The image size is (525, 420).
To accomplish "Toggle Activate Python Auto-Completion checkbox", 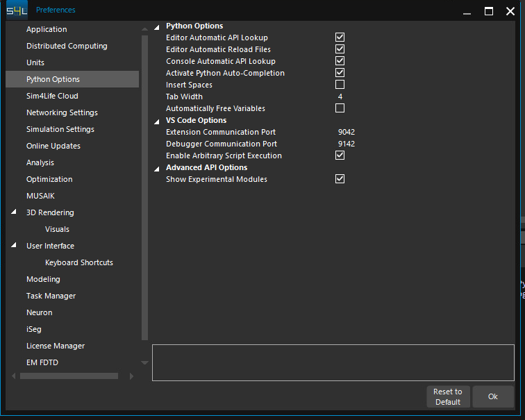I will click(340, 73).
